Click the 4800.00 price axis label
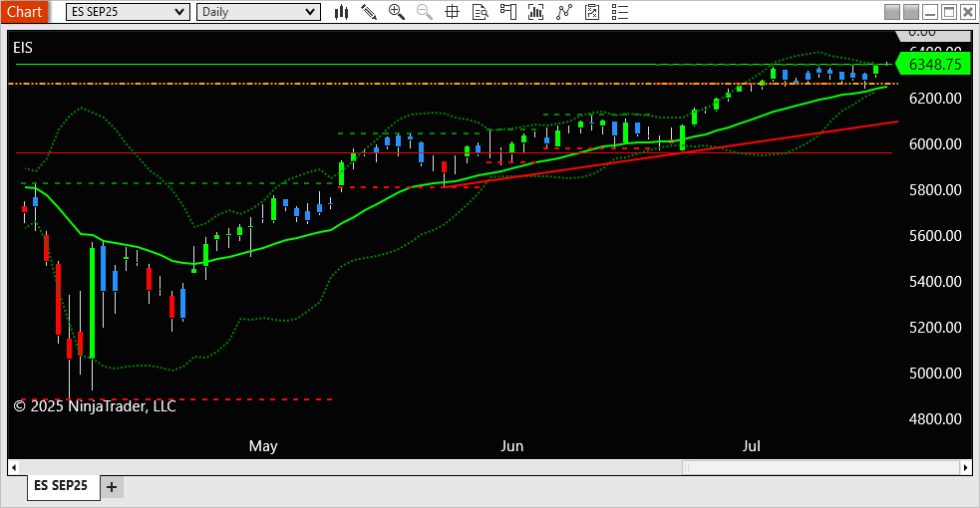The width and height of the screenshot is (980, 508). tap(935, 418)
